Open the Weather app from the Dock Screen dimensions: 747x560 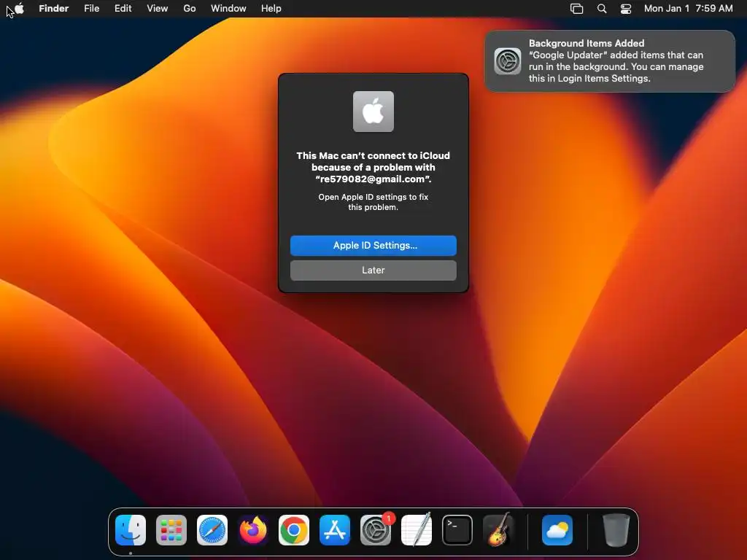click(x=557, y=530)
